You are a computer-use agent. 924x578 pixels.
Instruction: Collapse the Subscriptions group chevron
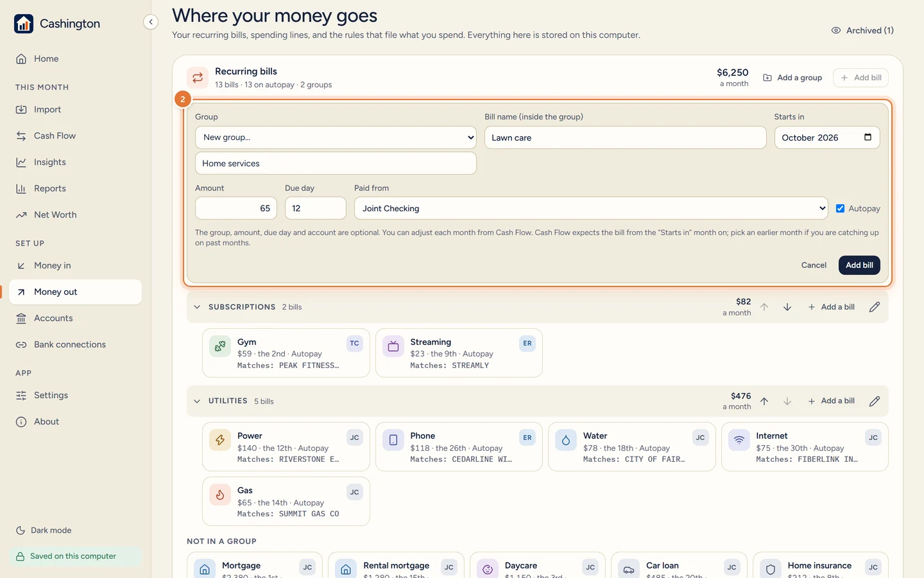pos(197,307)
